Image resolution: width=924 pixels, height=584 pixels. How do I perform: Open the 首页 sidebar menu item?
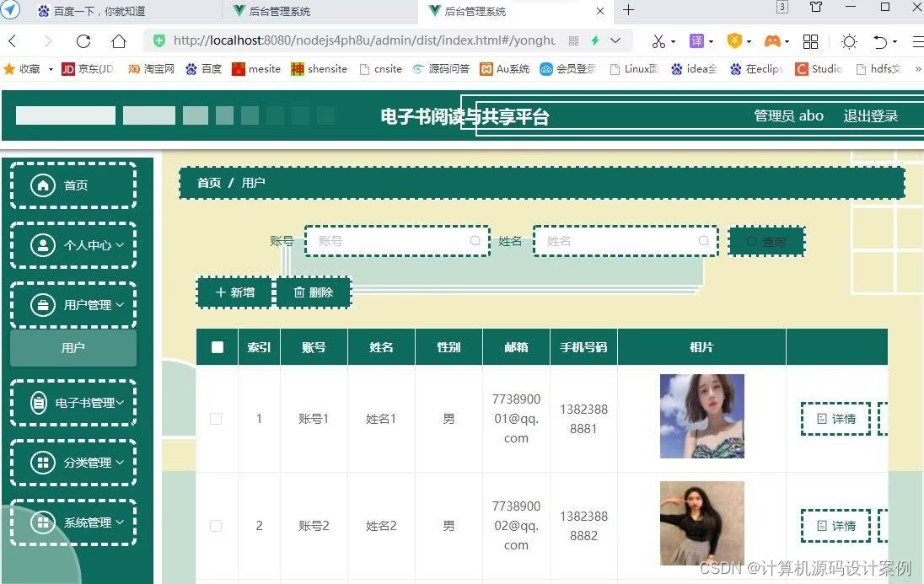[x=73, y=185]
